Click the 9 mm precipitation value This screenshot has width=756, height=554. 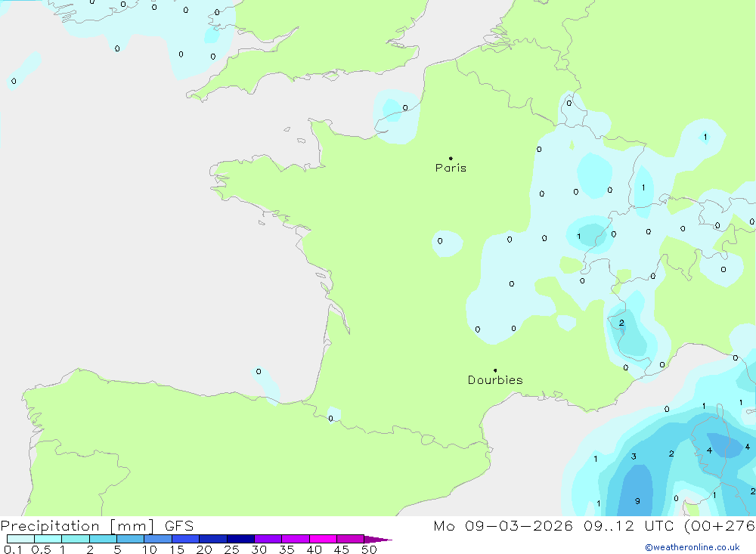(x=637, y=501)
